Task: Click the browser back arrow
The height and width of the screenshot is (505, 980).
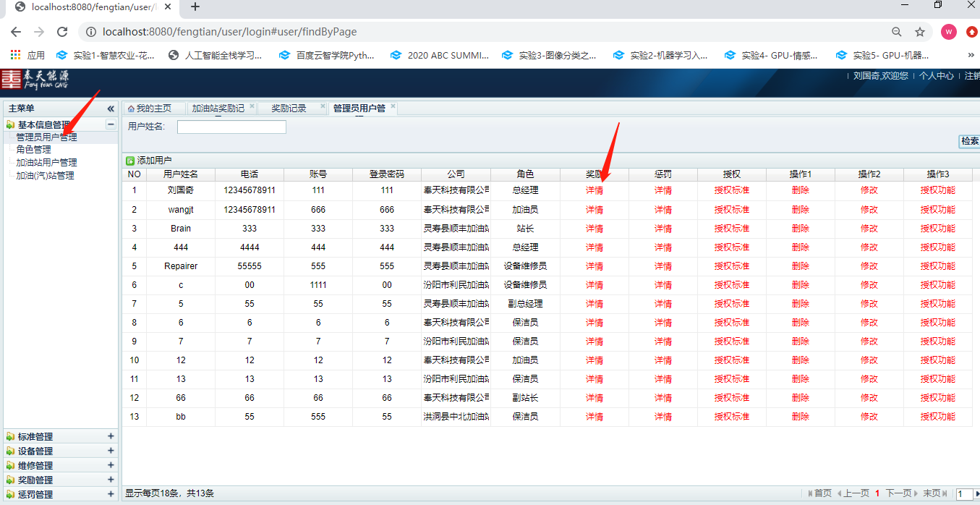Action: [x=16, y=32]
